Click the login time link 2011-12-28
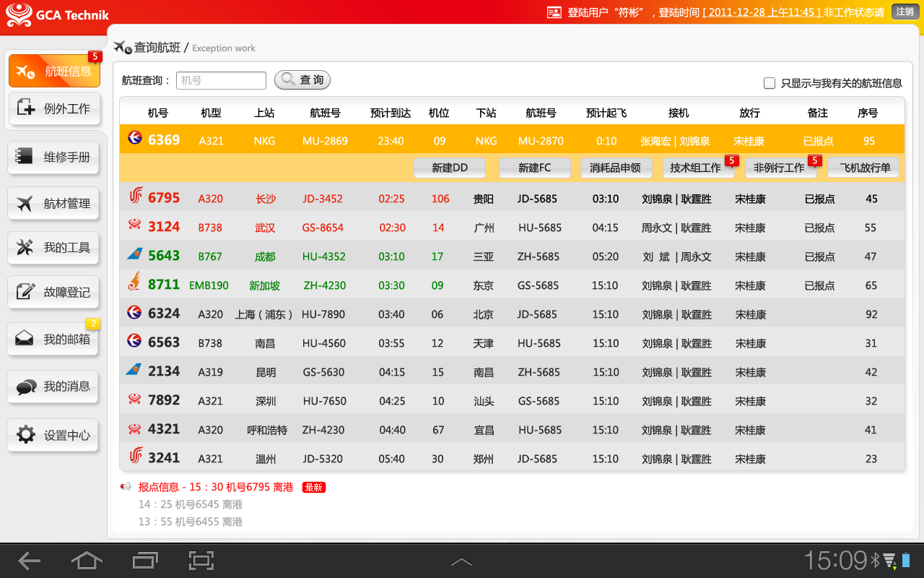 [x=762, y=12]
